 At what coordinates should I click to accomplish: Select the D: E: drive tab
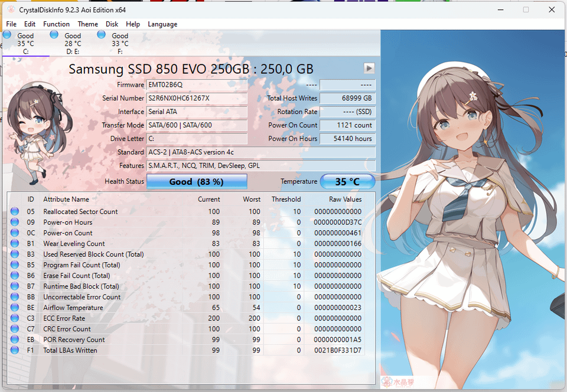tap(73, 43)
